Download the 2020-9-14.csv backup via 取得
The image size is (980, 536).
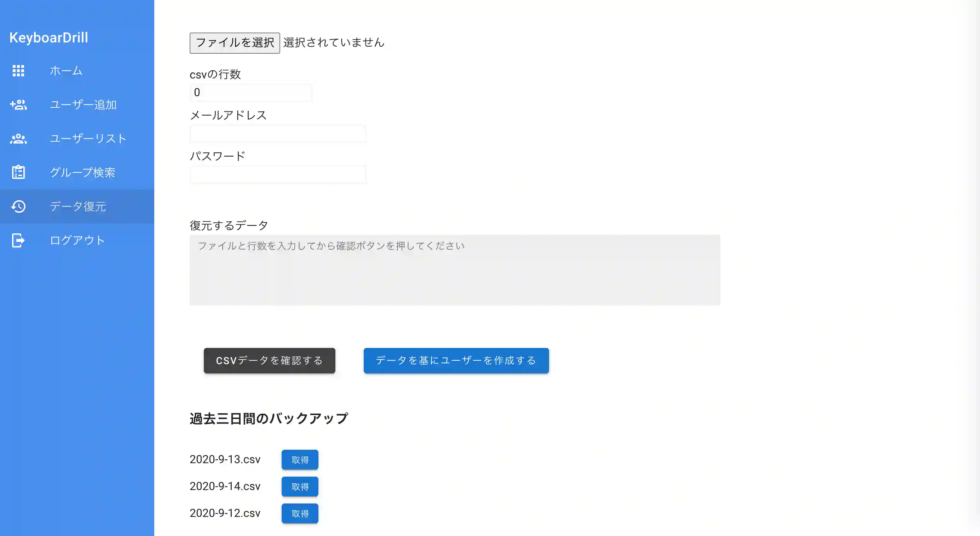[x=300, y=487]
